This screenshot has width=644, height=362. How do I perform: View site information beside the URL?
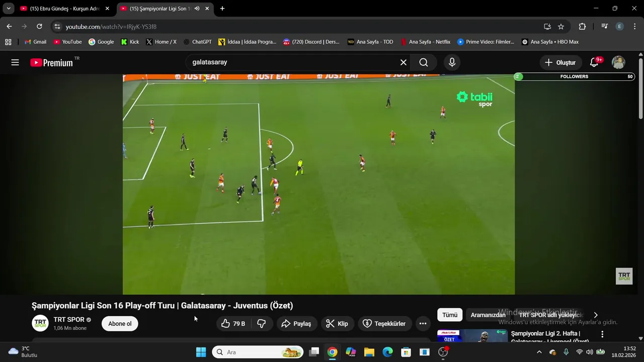pos(57,27)
